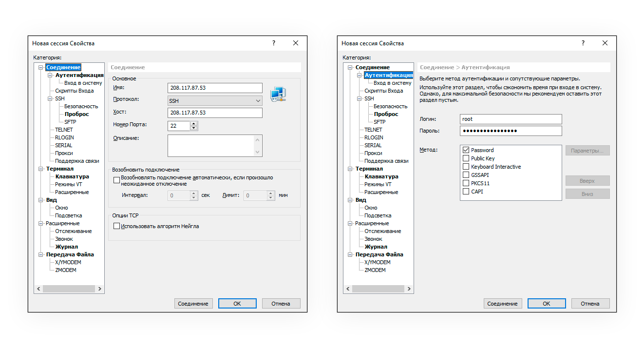Increase the port number with the up arrow
Viewport: 644px width, 348px height.
194,123
